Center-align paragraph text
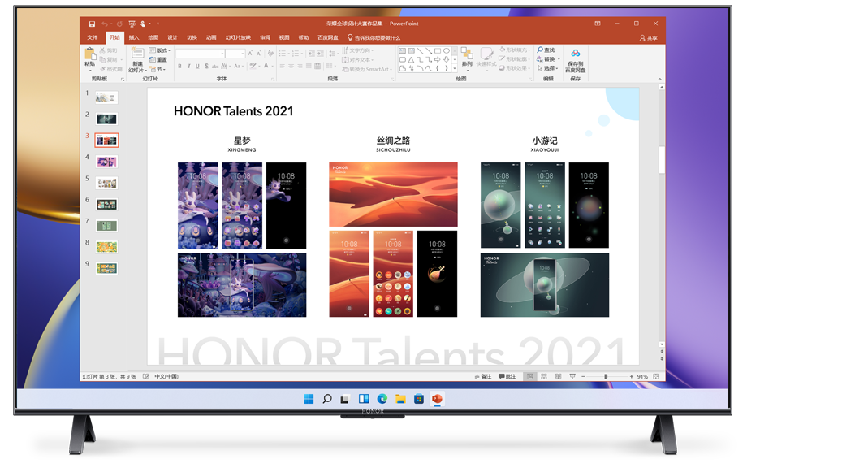Image resolution: width=868 pixels, height=472 pixels. [x=291, y=66]
